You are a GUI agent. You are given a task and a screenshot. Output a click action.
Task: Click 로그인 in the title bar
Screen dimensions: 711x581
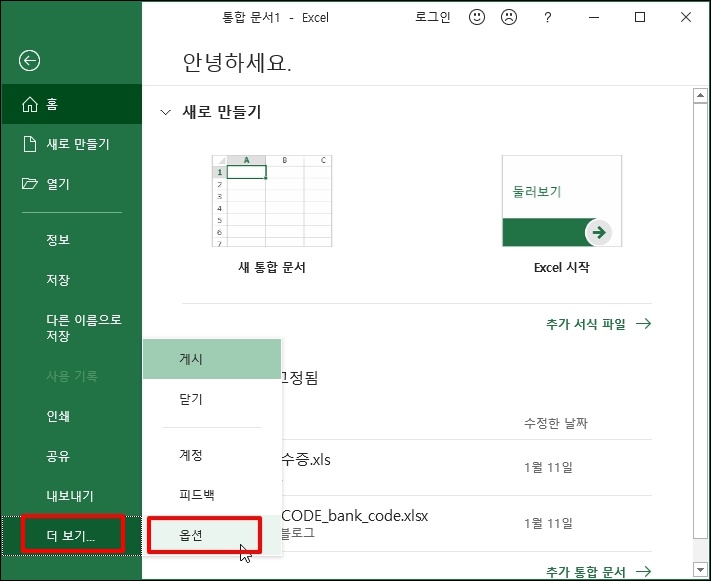433,17
